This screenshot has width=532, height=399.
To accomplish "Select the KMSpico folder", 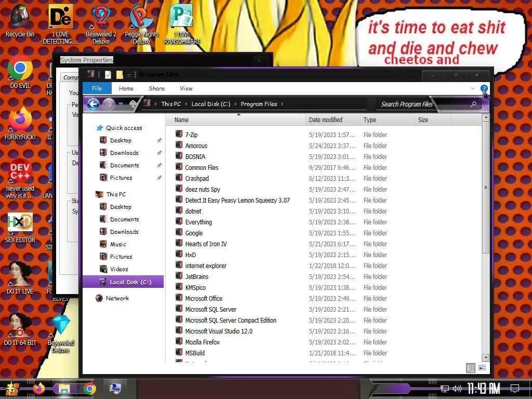I will pos(195,287).
